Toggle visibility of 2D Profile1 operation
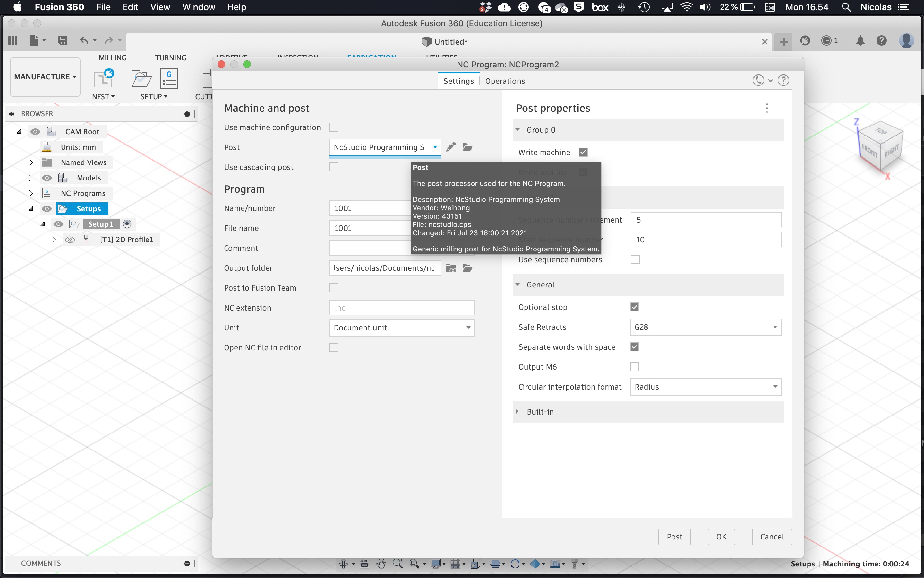 pyautogui.click(x=70, y=240)
